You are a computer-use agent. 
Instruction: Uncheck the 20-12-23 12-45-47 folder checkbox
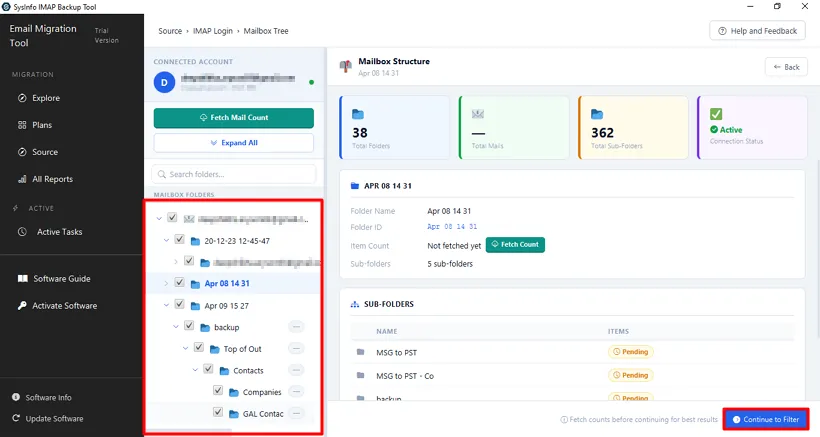click(179, 239)
